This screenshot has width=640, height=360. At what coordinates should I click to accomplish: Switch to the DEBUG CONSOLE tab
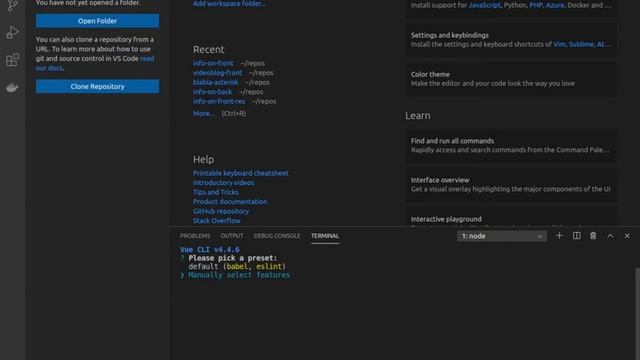pyautogui.click(x=277, y=236)
